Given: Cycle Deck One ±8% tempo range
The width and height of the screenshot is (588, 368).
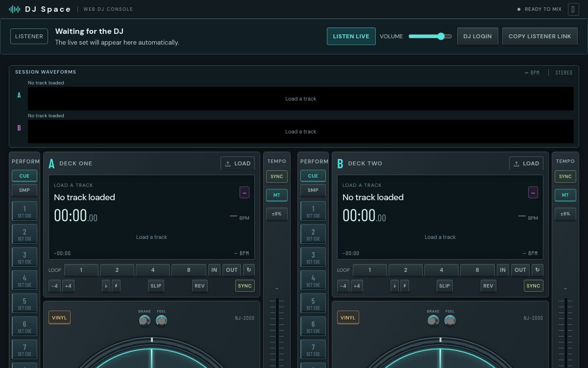Looking at the screenshot, I should (x=277, y=214).
